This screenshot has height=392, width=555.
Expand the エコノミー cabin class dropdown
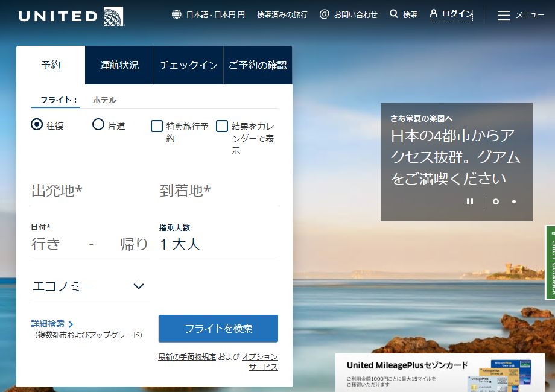pyautogui.click(x=90, y=286)
